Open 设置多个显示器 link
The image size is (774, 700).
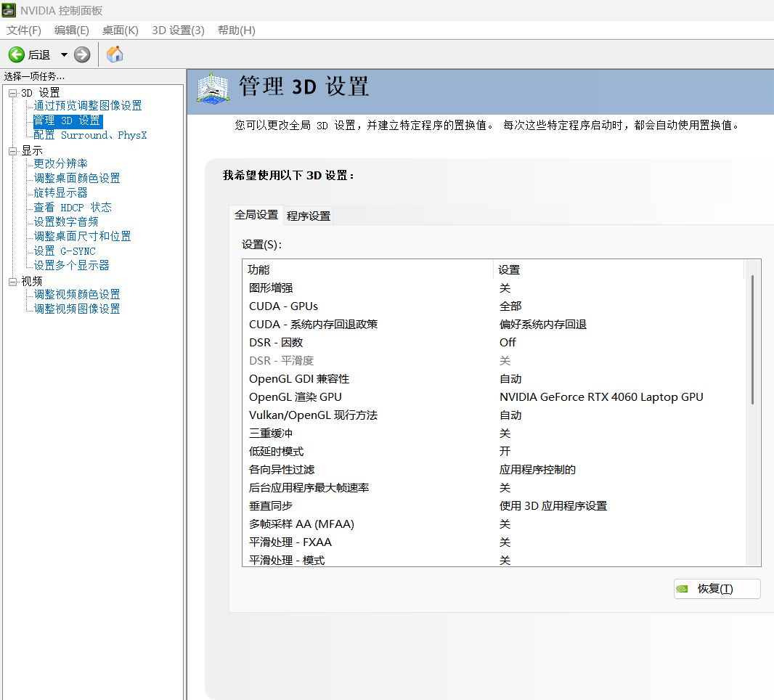click(71, 266)
